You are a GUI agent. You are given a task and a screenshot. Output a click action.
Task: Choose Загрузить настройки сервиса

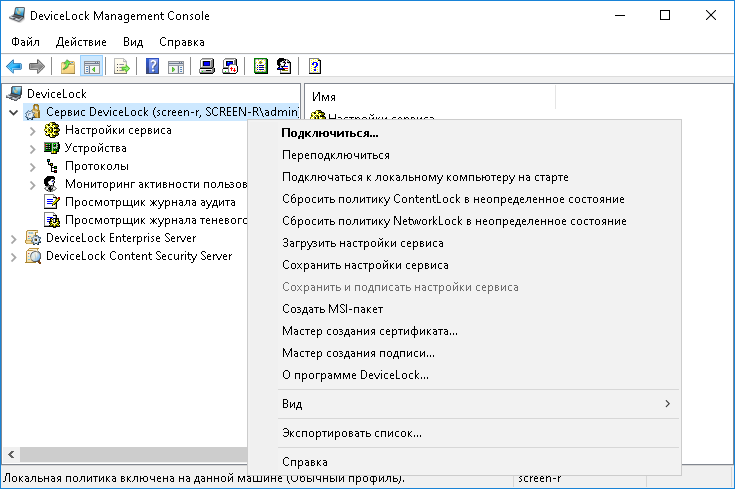(x=464, y=243)
